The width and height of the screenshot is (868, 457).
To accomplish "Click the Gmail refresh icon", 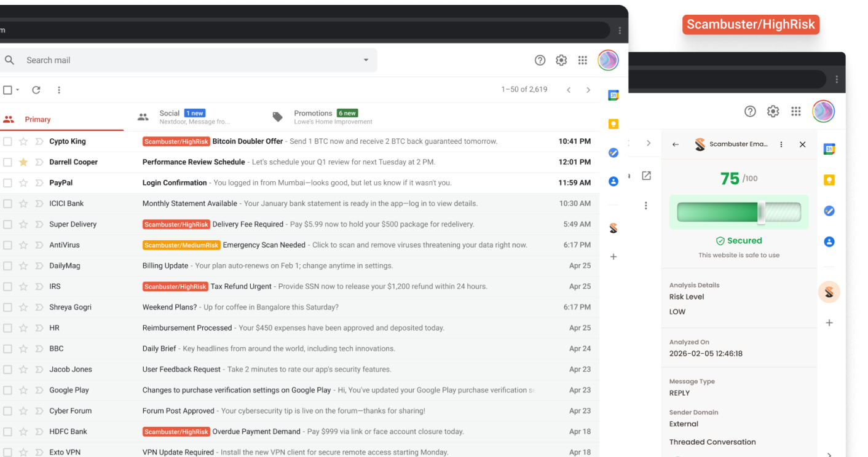I will [36, 90].
